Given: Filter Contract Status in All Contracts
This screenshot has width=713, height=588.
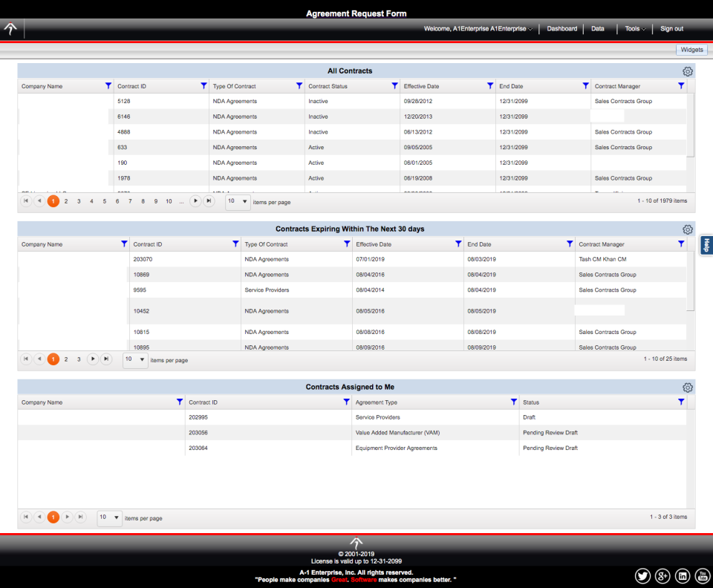Looking at the screenshot, I should [x=394, y=85].
